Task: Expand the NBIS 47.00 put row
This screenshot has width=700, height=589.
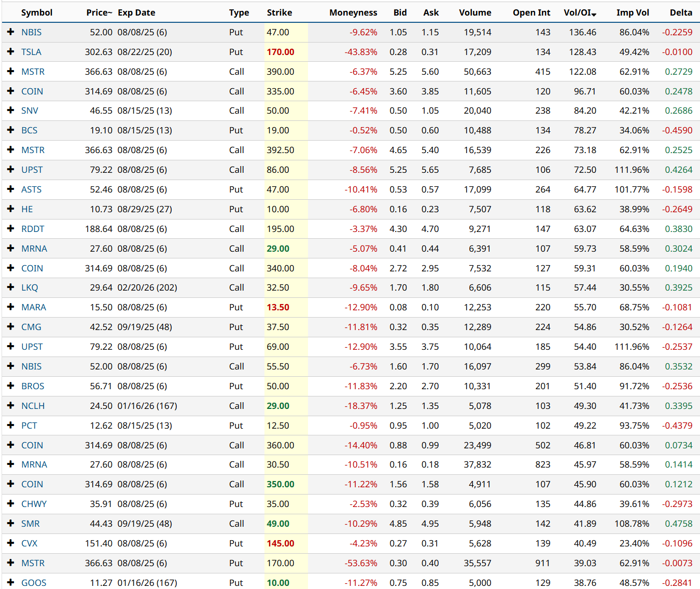Action: pos(10,32)
